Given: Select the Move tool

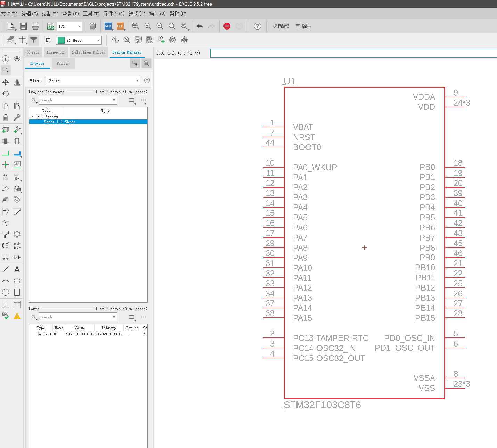Looking at the screenshot, I should click(x=6, y=82).
